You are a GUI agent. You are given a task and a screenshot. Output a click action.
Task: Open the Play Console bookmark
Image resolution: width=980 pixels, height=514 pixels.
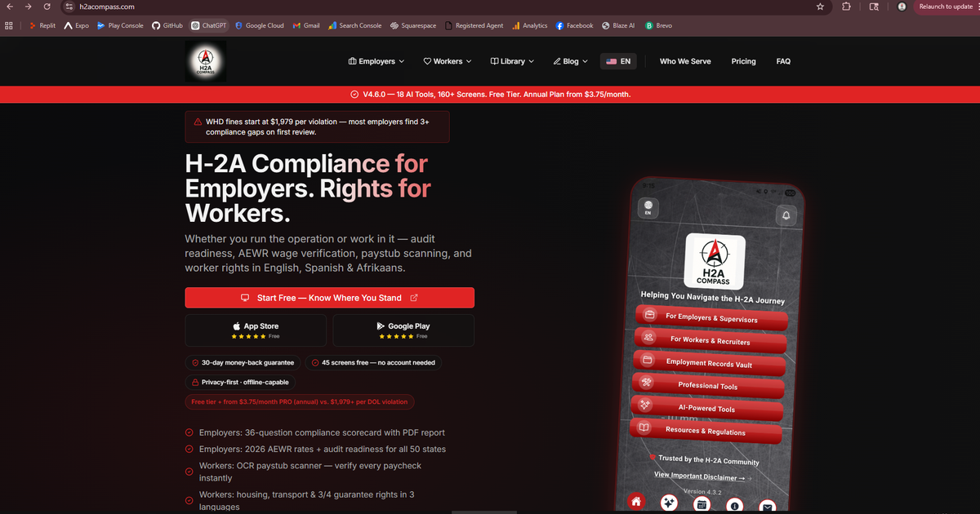[120, 25]
